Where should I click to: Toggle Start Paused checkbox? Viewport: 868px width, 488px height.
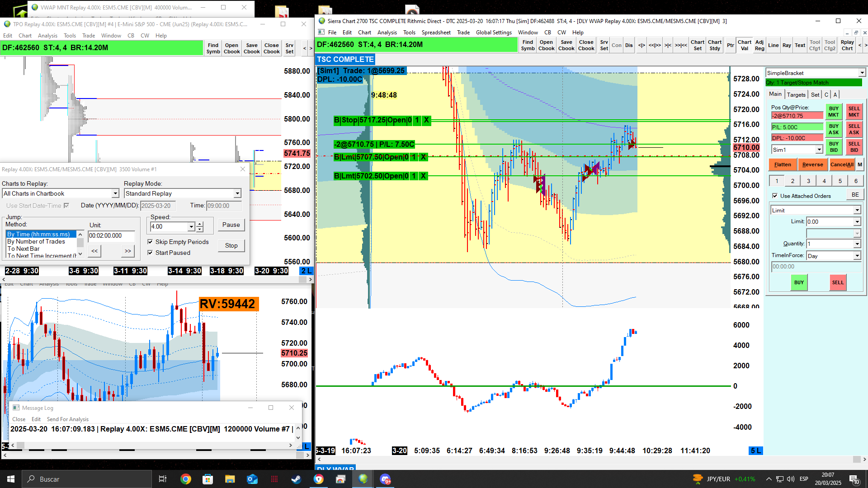click(x=150, y=253)
